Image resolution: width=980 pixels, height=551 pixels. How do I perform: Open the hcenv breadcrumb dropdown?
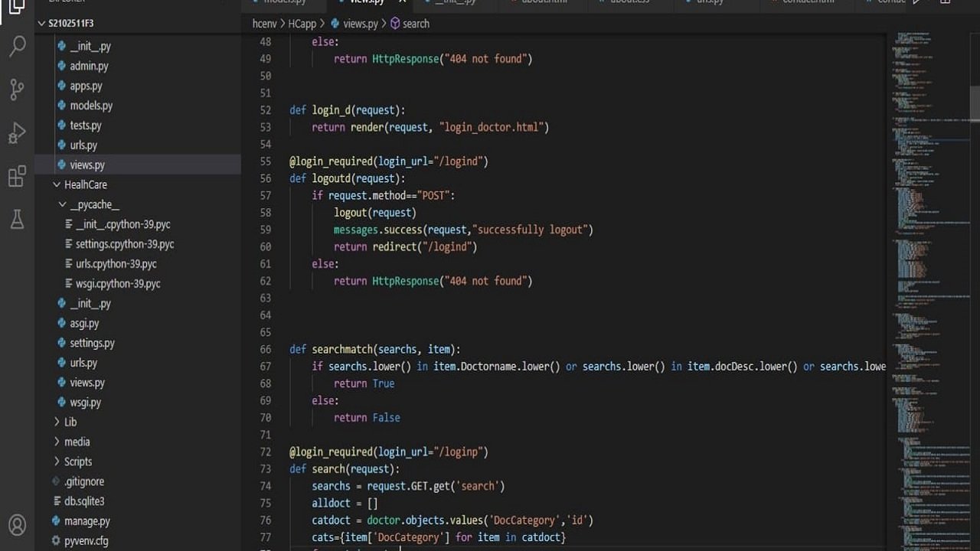tap(265, 24)
